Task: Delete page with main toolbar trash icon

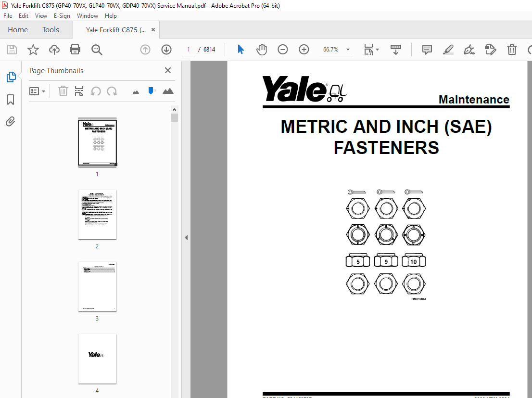Action: 512,50
